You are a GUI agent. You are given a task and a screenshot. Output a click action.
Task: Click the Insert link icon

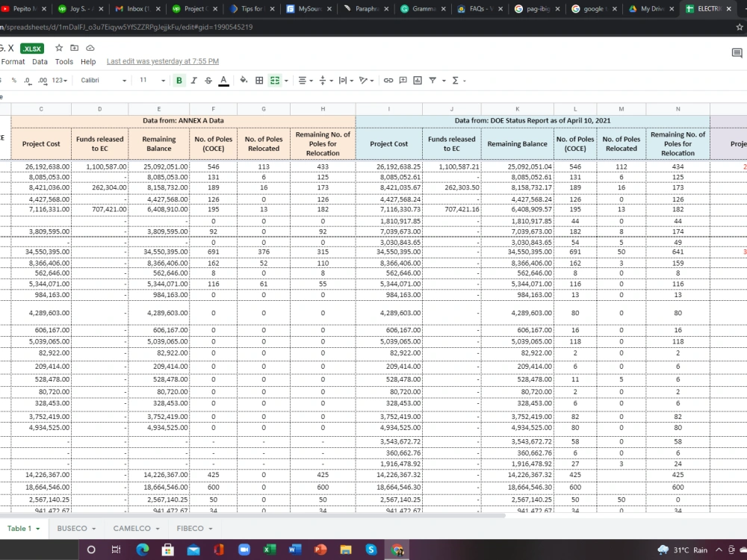(388, 81)
